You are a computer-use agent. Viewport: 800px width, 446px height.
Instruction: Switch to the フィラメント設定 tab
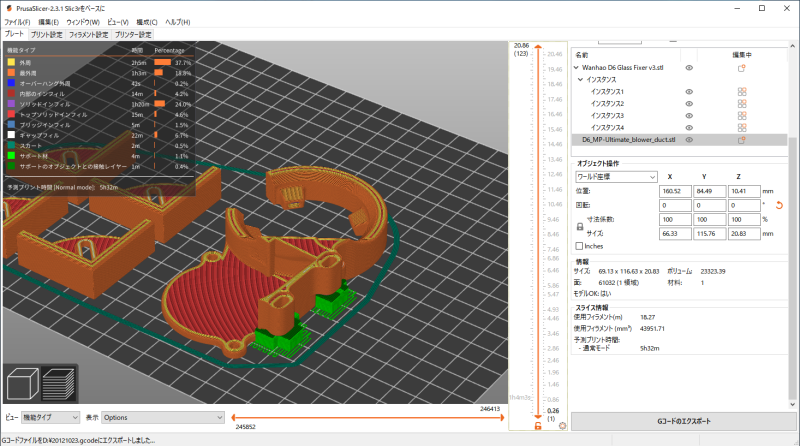coord(89,35)
